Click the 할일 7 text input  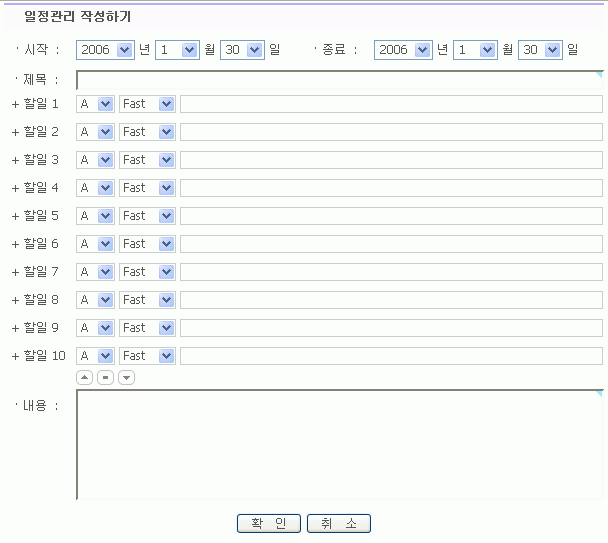coord(390,272)
